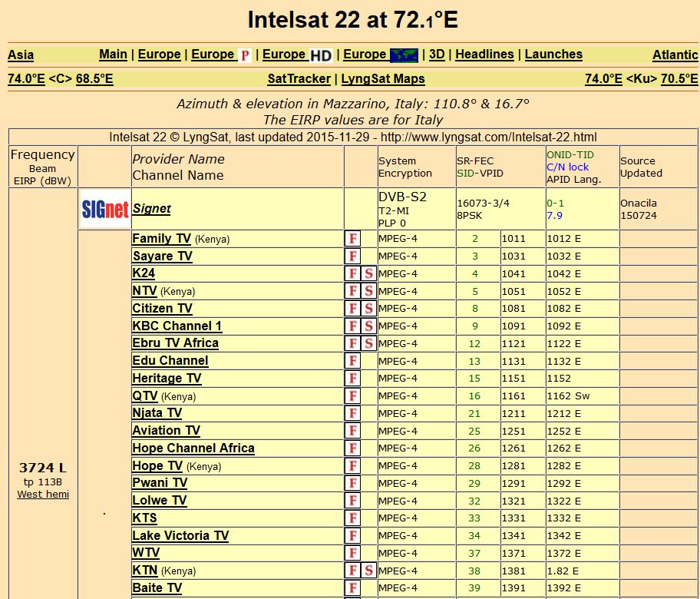Screen dimensions: 700x599
Task: Select the 3724 L frequency text
Action: point(43,468)
